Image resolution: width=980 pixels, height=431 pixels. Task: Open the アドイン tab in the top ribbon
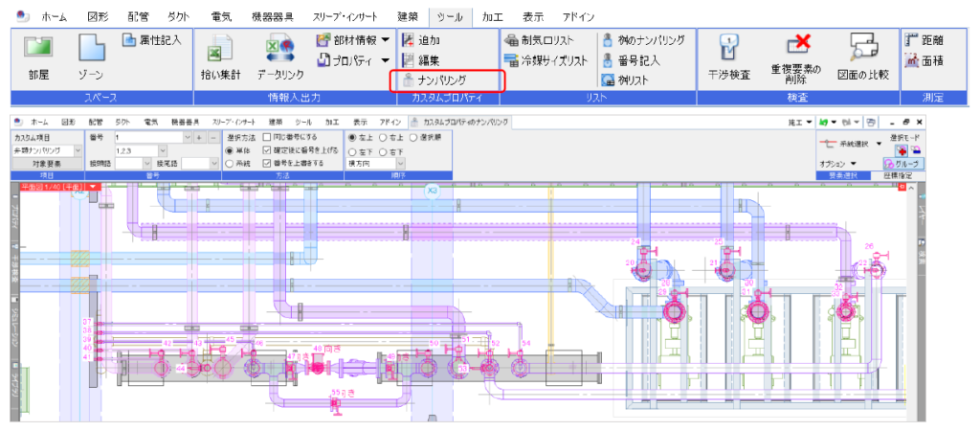(578, 17)
